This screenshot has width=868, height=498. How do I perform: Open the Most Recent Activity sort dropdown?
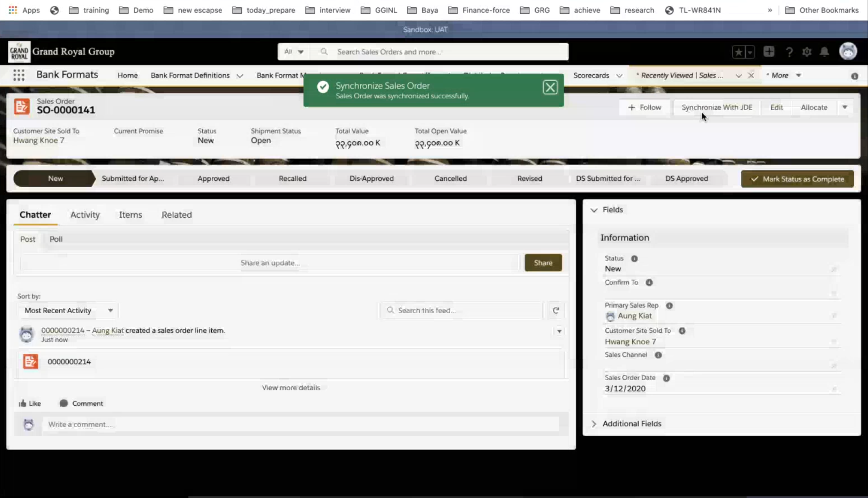pos(68,310)
